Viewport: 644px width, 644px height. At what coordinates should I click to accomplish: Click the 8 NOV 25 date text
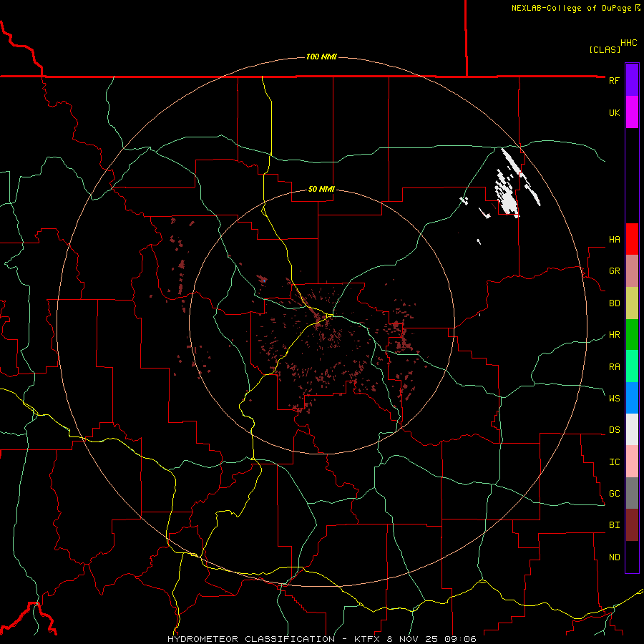point(413,639)
